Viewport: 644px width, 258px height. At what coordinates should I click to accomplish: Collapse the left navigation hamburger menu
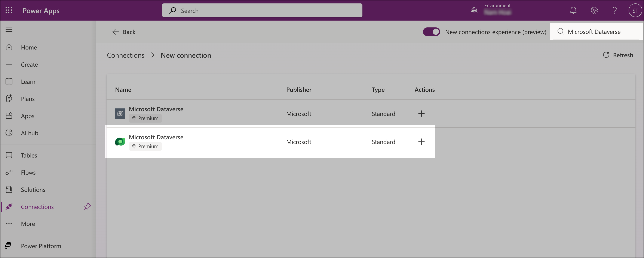pos(9,29)
